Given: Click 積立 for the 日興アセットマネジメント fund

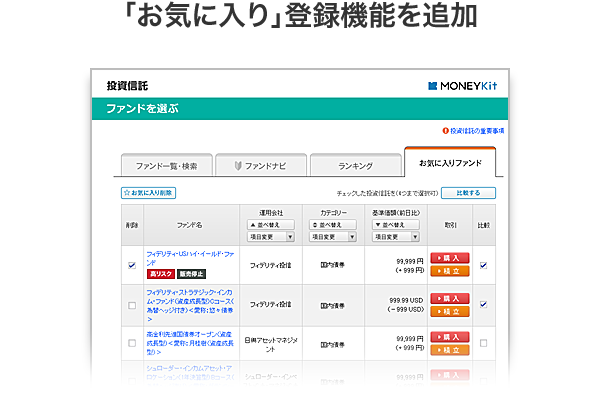Looking at the screenshot, I should (x=450, y=350).
